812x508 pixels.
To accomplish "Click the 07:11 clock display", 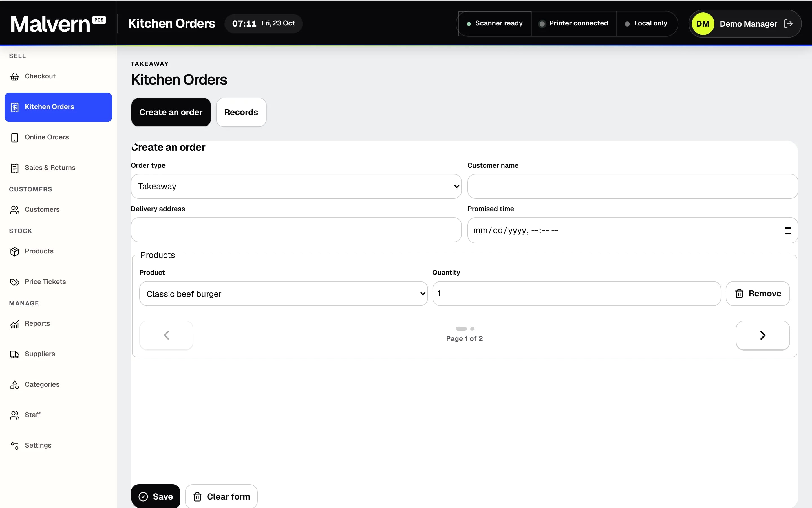I will (244, 23).
